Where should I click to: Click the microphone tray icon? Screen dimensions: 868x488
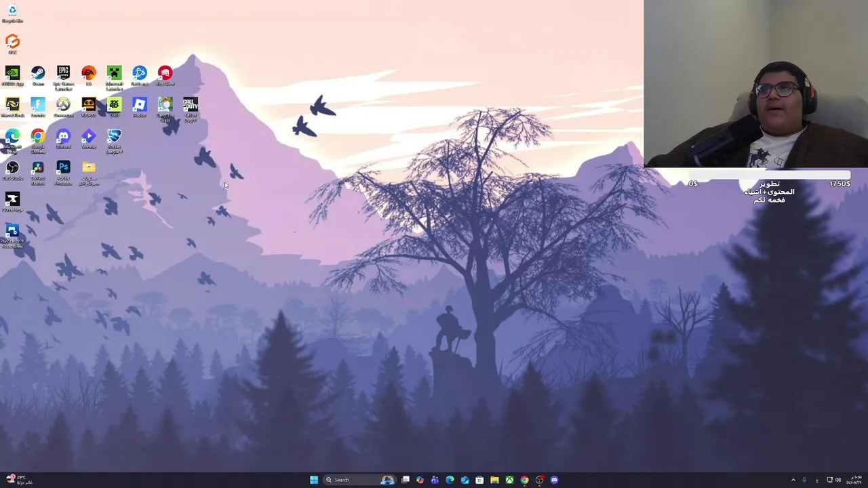point(804,480)
